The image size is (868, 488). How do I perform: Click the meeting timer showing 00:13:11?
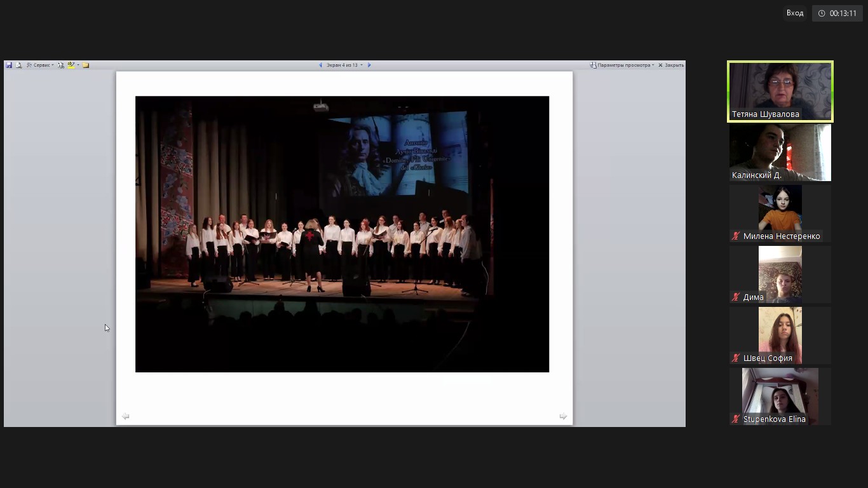(837, 13)
